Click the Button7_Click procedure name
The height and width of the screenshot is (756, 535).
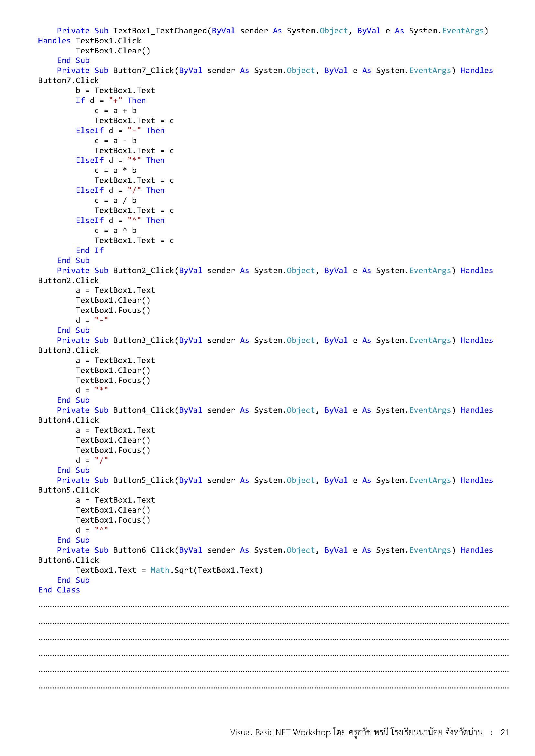(x=143, y=70)
